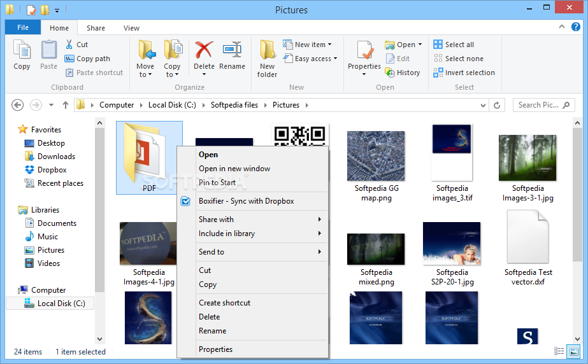
Task: Go back with the back arrow
Action: point(18,105)
